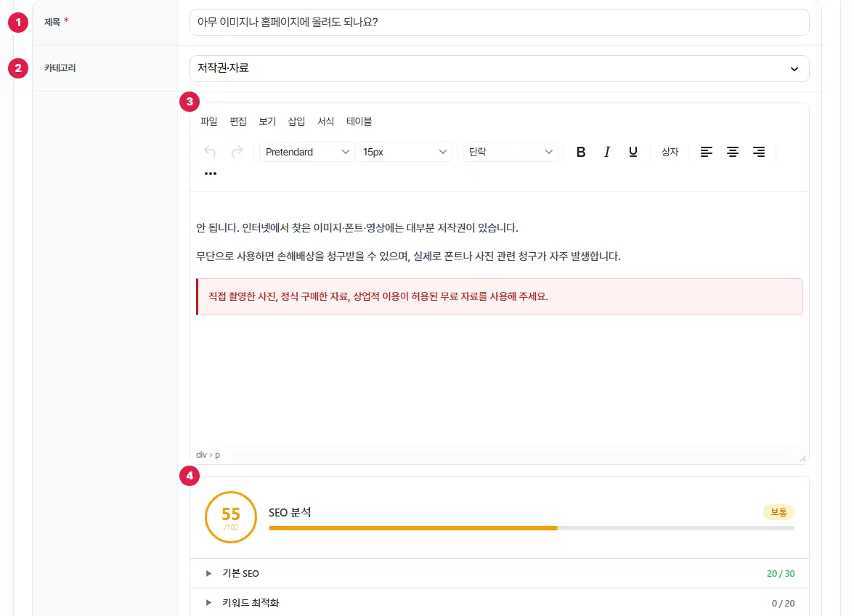
Task: Click the SEO score progress bar
Action: pos(531,528)
